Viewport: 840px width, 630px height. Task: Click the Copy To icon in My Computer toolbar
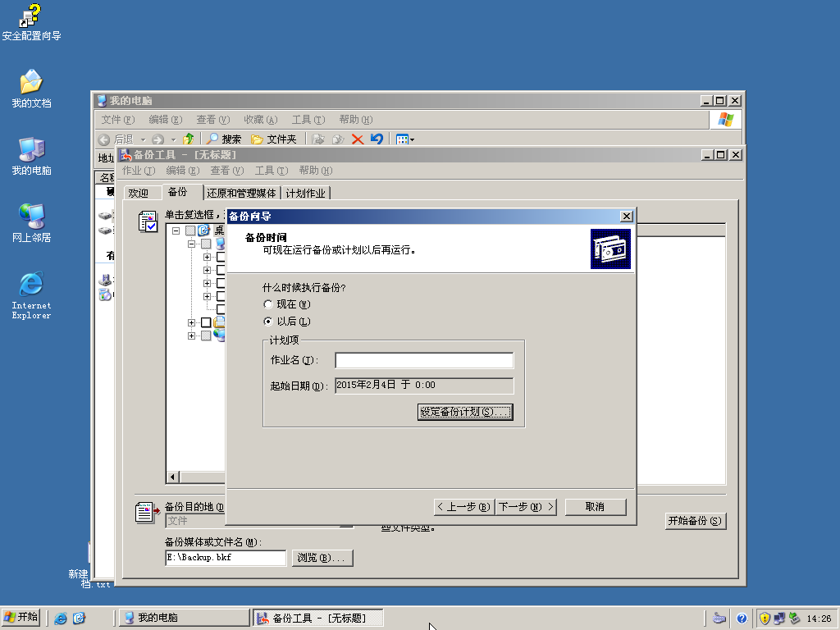pyautogui.click(x=338, y=139)
